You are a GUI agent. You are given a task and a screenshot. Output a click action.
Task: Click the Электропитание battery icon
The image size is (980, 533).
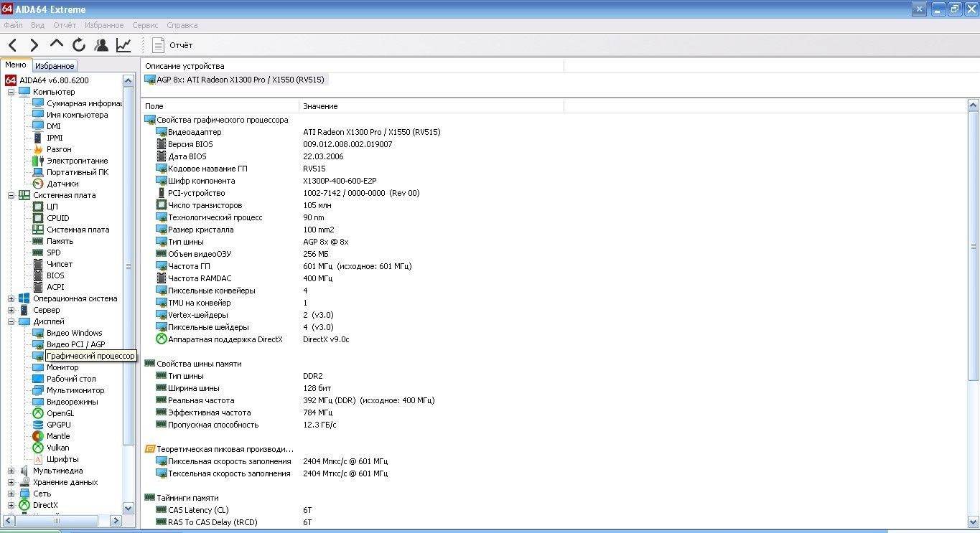click(38, 161)
